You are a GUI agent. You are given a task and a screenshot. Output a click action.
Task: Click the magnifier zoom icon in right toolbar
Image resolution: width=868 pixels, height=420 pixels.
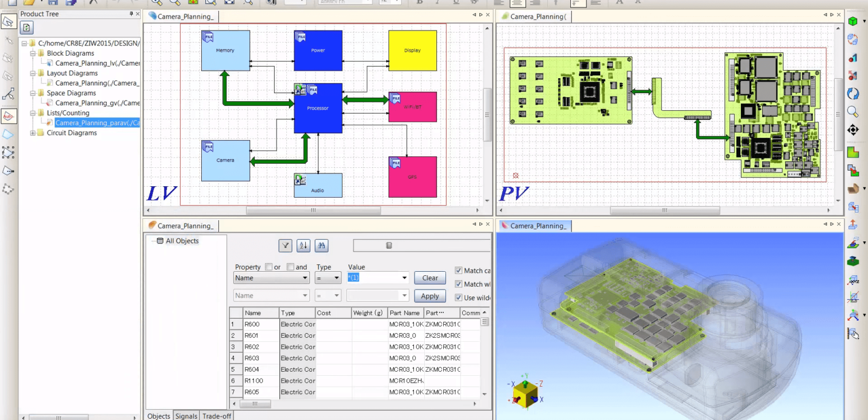[x=853, y=111]
